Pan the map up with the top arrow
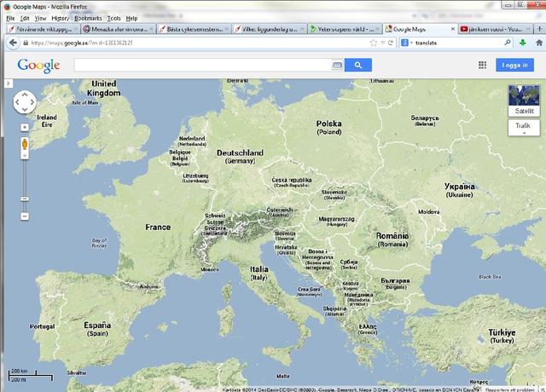 tap(25, 94)
